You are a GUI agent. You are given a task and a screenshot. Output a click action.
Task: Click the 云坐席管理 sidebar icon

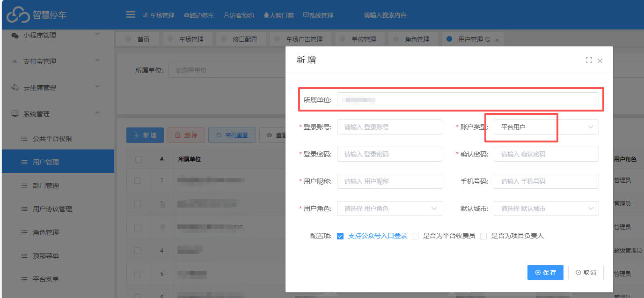tap(15, 88)
